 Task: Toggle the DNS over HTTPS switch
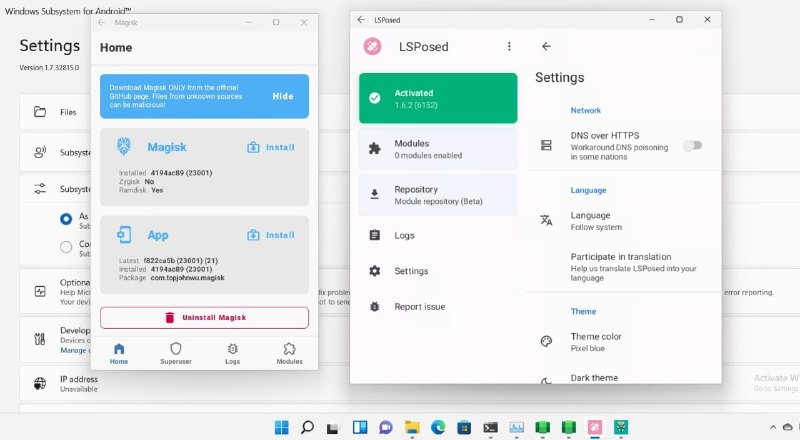click(692, 146)
